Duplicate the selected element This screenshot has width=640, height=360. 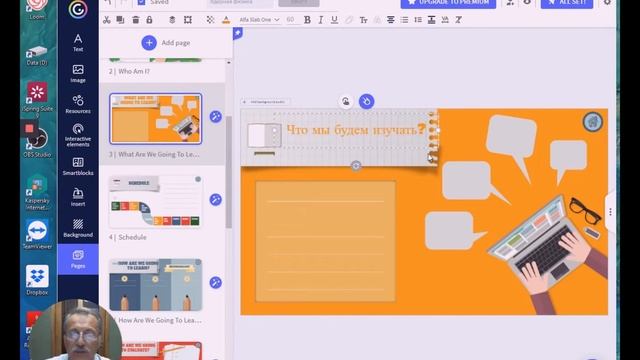pyautogui.click(x=120, y=20)
